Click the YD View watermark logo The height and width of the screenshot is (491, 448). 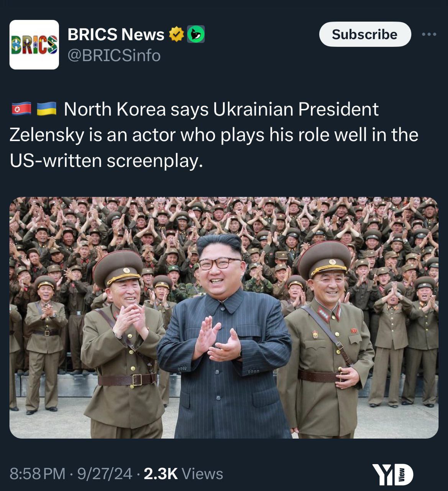pyautogui.click(x=393, y=475)
